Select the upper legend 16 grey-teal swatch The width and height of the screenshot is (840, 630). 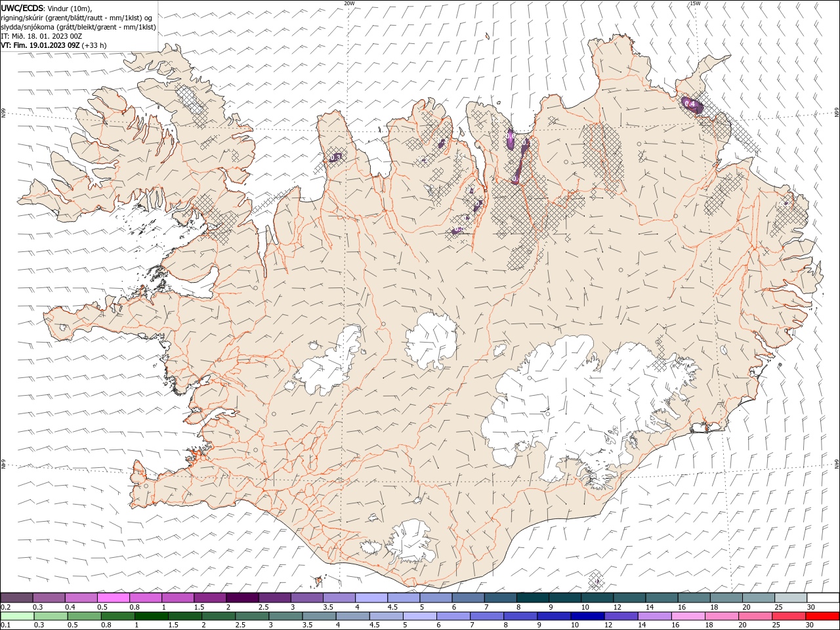[x=694, y=598]
